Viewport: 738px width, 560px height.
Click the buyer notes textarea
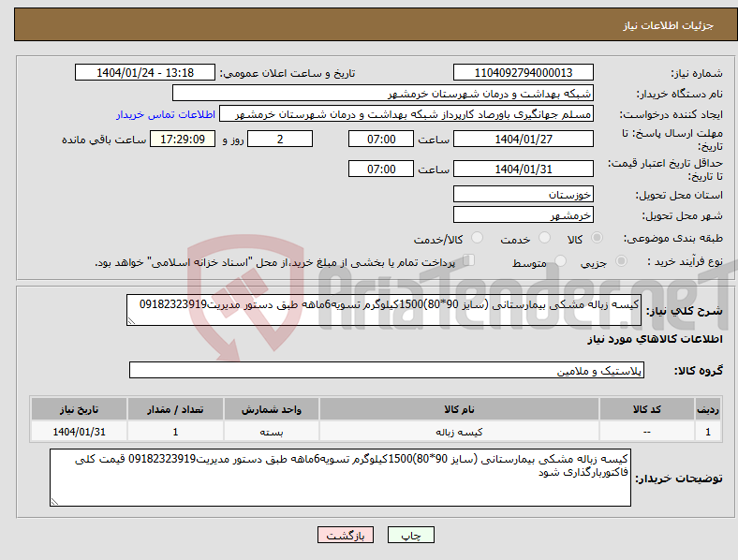pyautogui.click(x=340, y=478)
